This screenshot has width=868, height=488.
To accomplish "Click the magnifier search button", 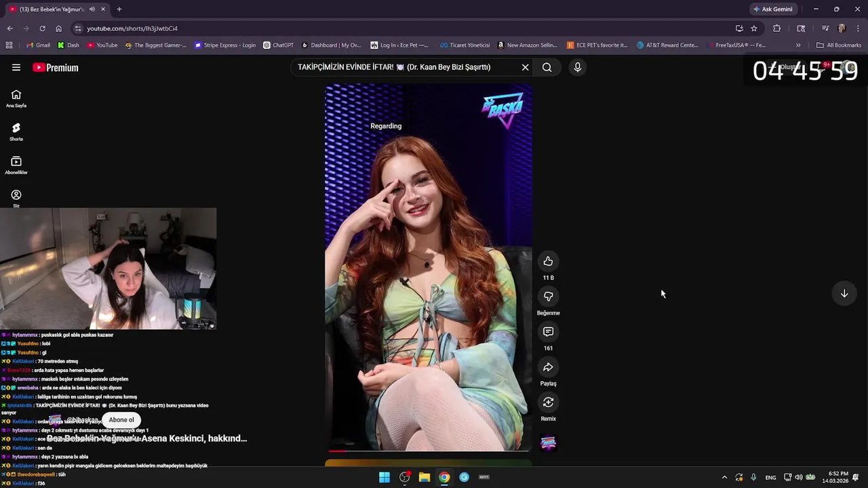I will tap(547, 67).
